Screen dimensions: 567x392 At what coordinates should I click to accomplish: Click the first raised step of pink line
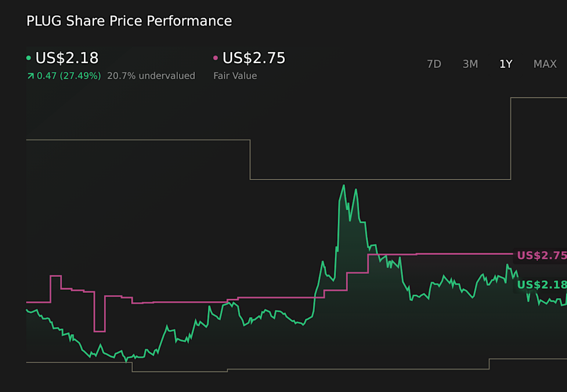click(56, 276)
